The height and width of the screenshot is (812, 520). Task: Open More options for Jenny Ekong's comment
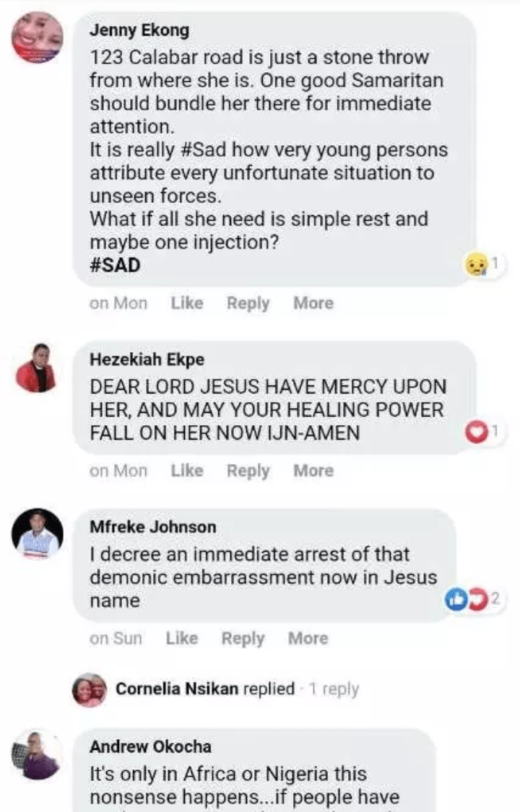[x=313, y=304]
